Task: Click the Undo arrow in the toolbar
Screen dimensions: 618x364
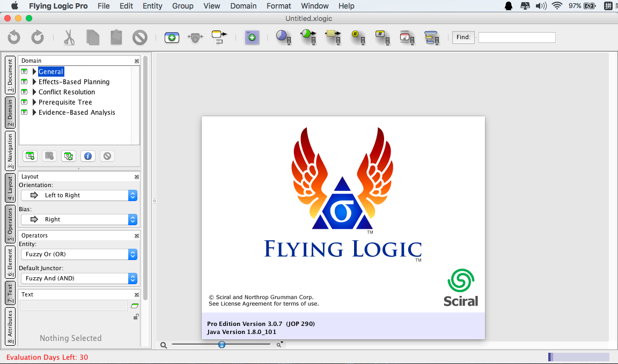Action: click(14, 38)
